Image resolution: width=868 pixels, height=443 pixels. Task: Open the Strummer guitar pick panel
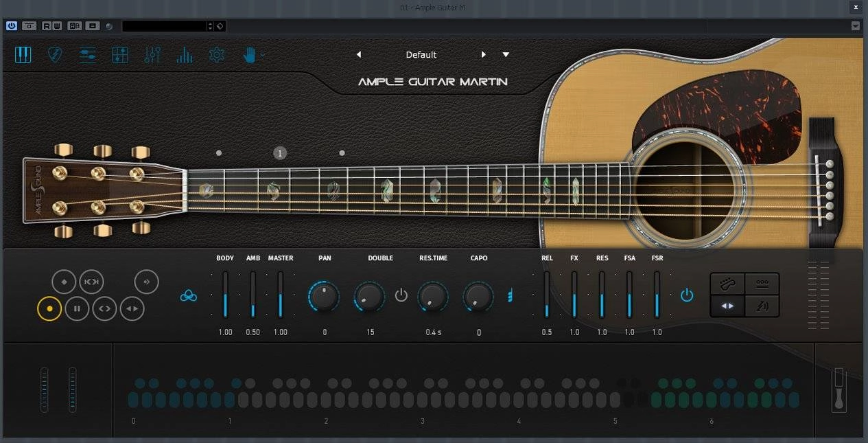tap(55, 55)
